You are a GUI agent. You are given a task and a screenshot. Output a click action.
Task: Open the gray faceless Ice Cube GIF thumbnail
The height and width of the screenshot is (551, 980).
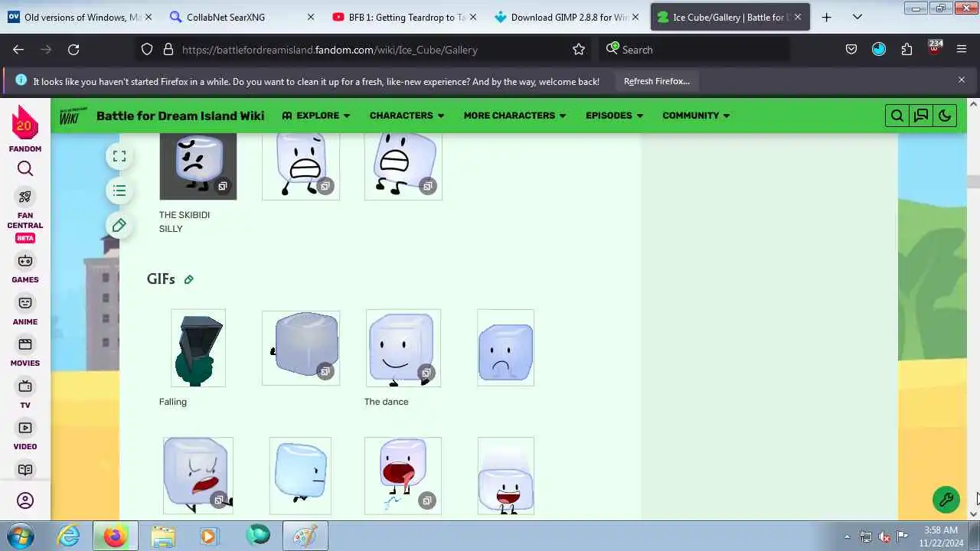click(301, 348)
